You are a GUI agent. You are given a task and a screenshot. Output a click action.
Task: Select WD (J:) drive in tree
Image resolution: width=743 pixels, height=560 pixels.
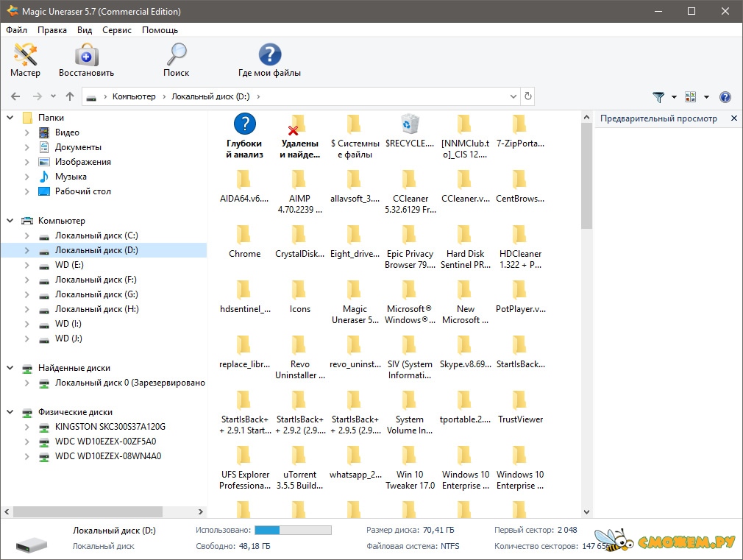[x=68, y=339]
